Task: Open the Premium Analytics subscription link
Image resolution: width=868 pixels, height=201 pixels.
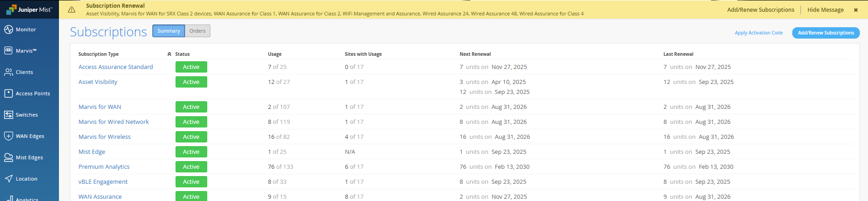Action: tap(104, 167)
